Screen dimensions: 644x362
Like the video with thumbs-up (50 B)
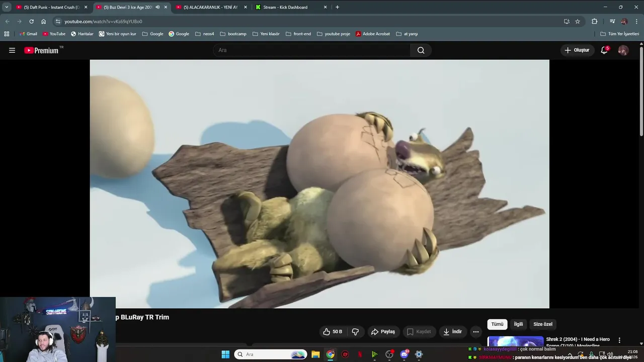(x=333, y=332)
